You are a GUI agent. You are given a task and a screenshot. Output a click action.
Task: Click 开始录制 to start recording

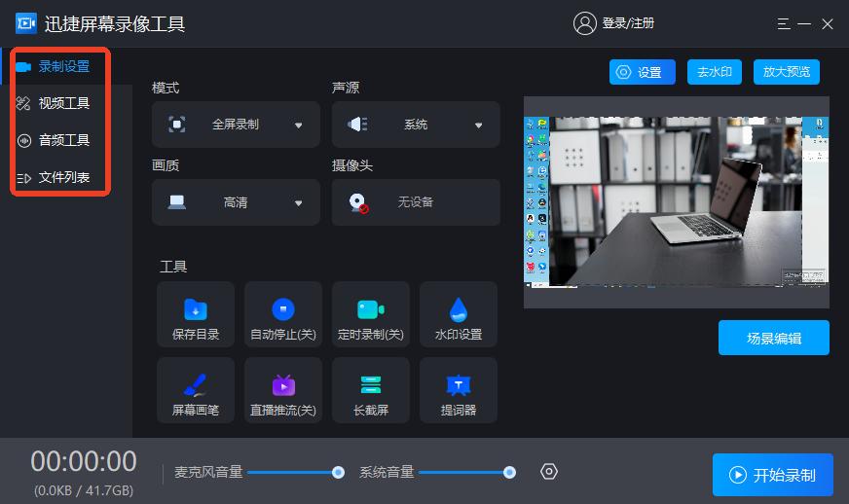pos(773,475)
